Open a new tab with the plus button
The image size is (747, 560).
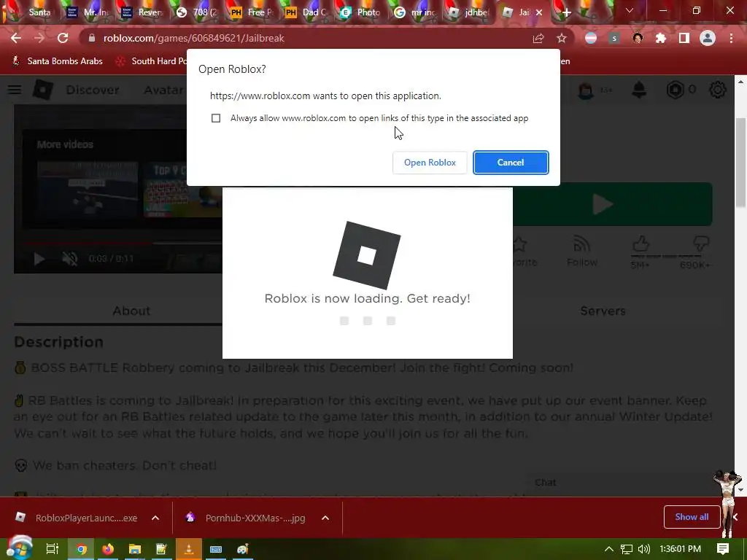566,12
